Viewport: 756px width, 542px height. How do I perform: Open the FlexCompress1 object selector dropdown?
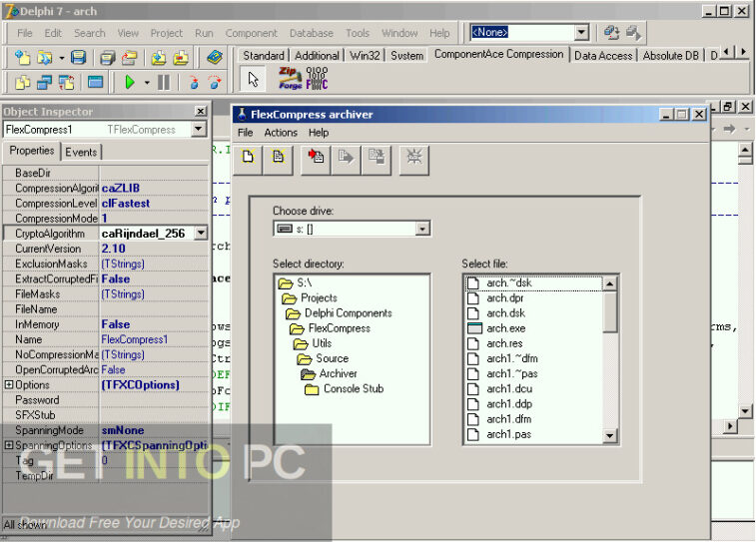tap(198, 129)
